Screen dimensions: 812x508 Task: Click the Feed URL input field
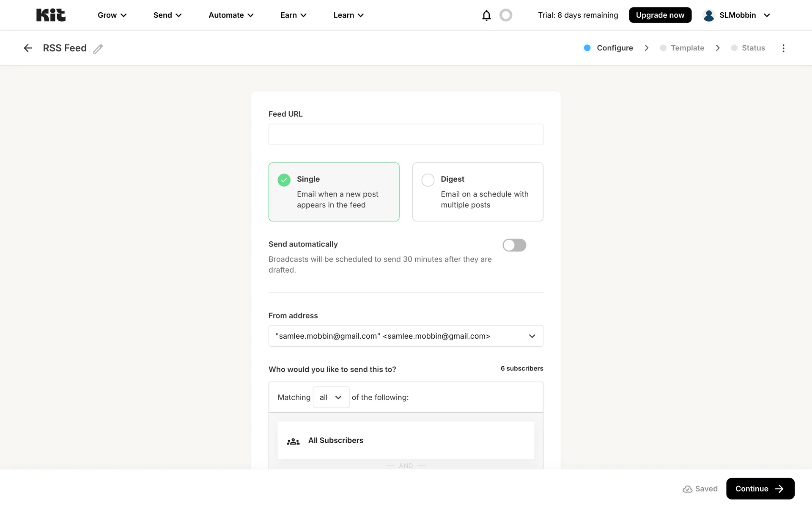click(406, 135)
